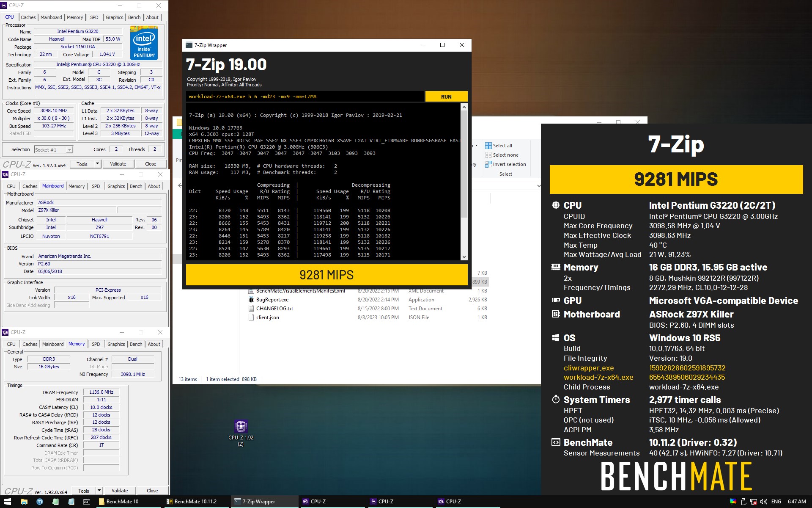Click Tools button in top CPU-Z window
Image resolution: width=812 pixels, height=508 pixels.
[82, 164]
